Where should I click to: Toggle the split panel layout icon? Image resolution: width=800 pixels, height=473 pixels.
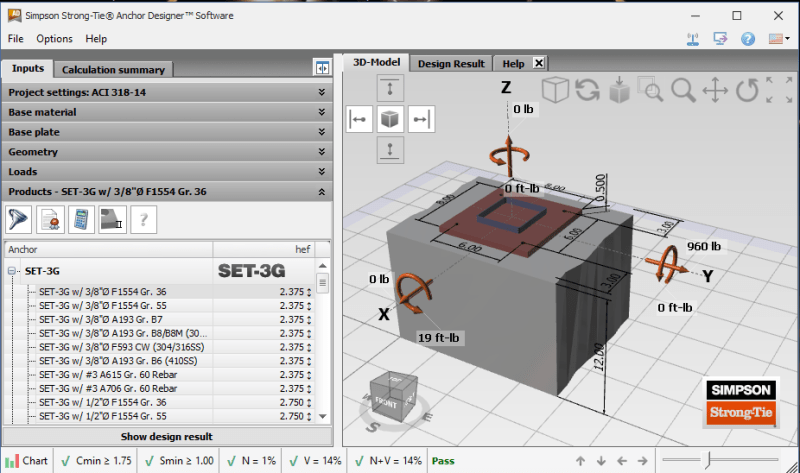322,68
